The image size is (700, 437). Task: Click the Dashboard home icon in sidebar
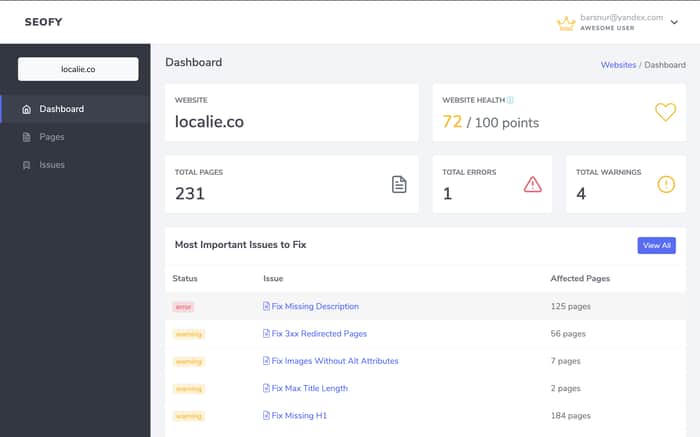(27, 109)
